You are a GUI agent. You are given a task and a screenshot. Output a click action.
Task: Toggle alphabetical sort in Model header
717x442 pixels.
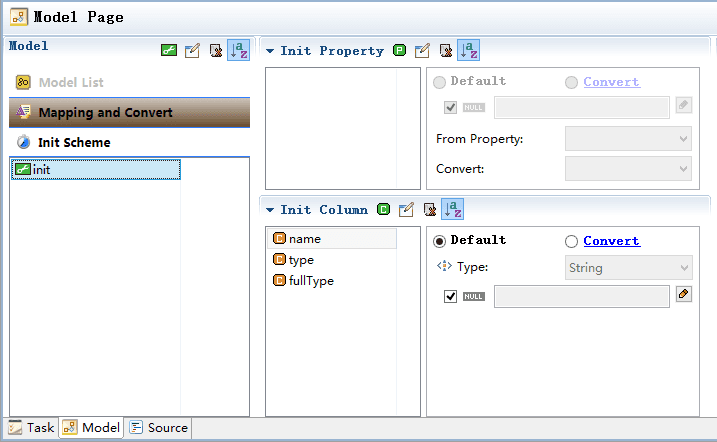click(x=238, y=50)
